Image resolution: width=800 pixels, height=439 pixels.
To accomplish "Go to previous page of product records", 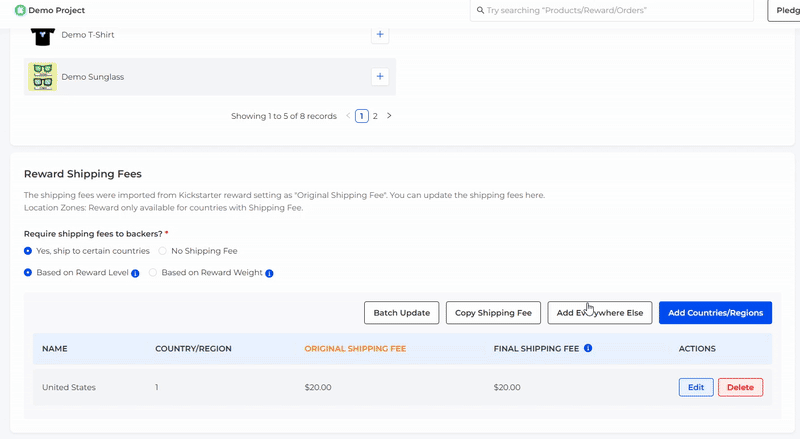I will coord(348,116).
